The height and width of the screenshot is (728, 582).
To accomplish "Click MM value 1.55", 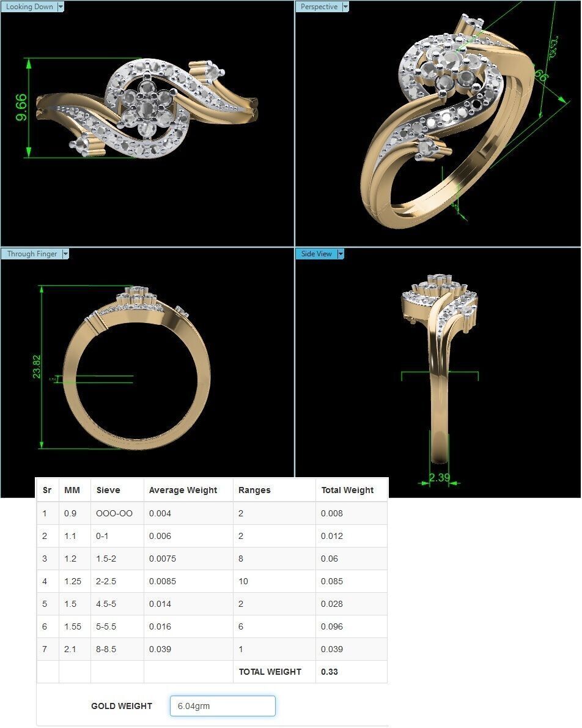I will tap(72, 627).
